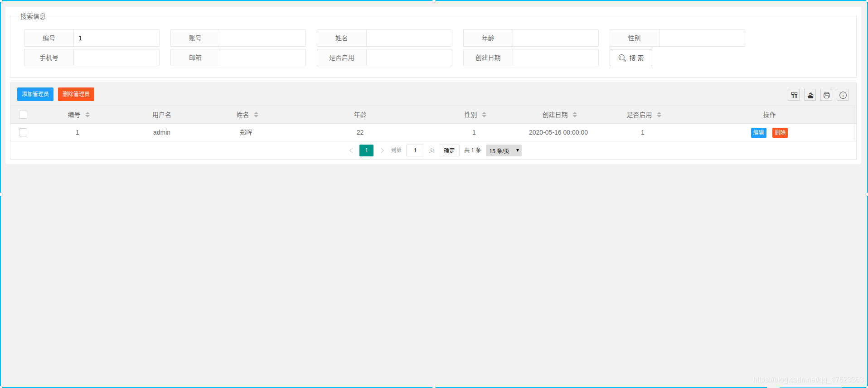Focus the 性别 search input
This screenshot has width=868, height=388.
[x=702, y=38]
